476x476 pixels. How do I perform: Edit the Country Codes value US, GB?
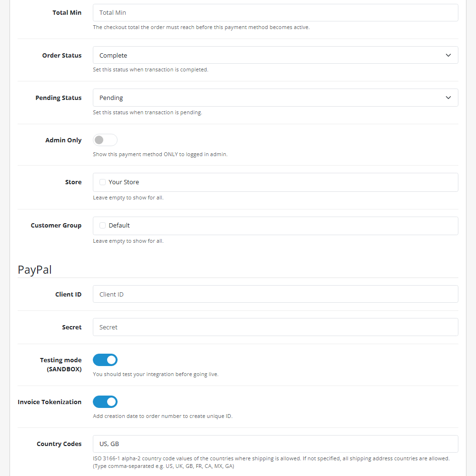click(x=275, y=444)
